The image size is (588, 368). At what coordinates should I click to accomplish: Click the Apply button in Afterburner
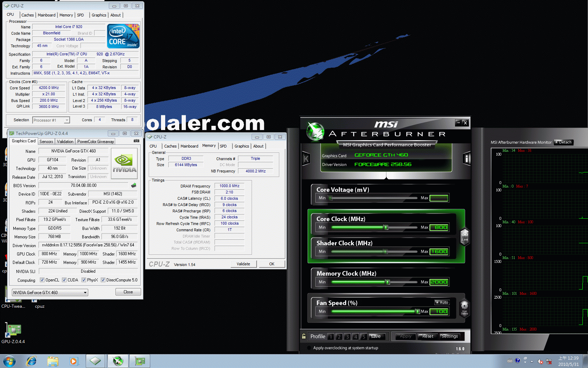point(406,336)
